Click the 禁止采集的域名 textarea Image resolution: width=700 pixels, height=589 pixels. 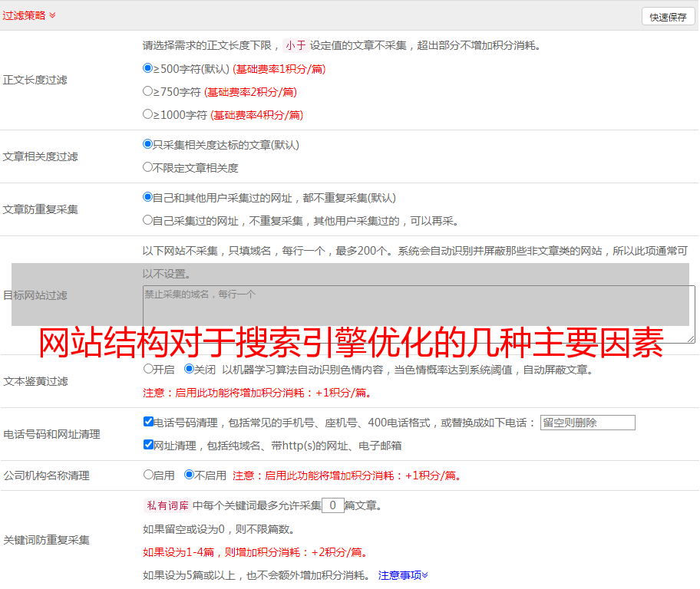(x=418, y=314)
